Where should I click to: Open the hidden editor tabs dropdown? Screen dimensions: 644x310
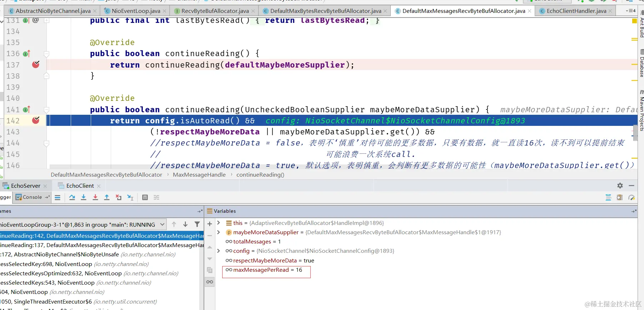tap(631, 11)
